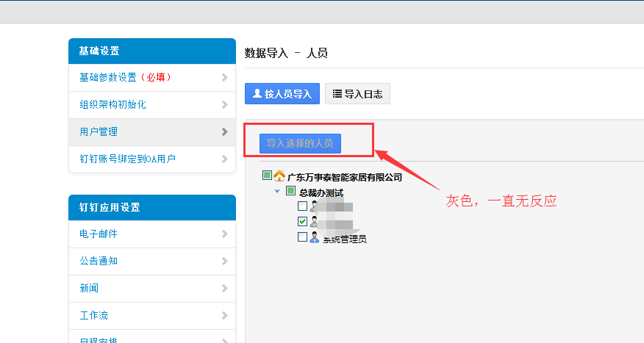Click the 系统管理员 user icon

click(x=315, y=237)
